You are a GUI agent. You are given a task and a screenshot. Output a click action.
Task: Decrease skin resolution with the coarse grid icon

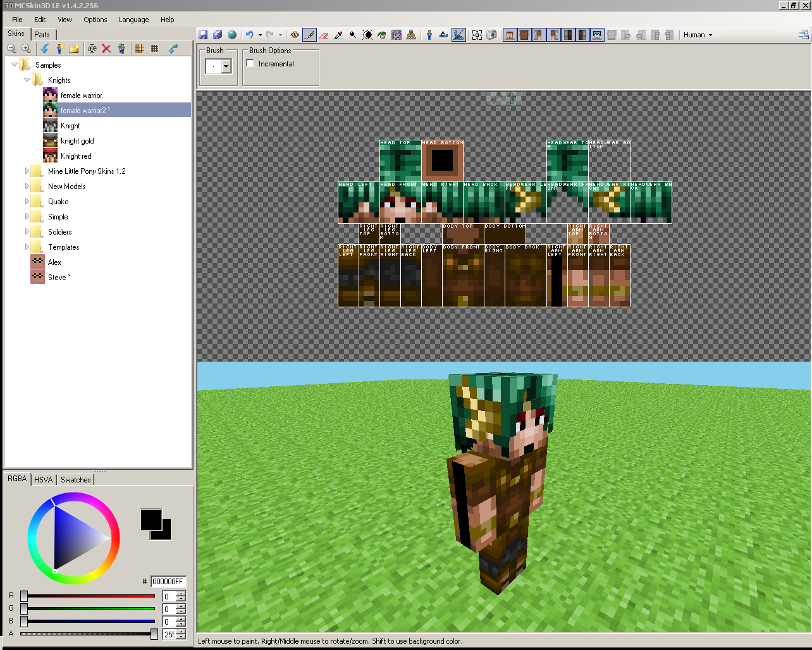click(x=140, y=49)
